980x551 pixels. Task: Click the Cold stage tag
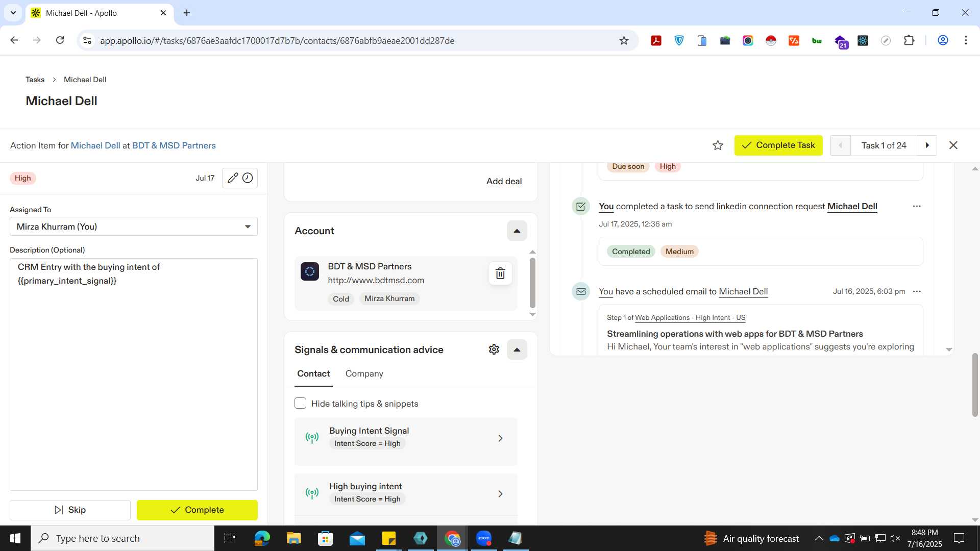pos(341,299)
